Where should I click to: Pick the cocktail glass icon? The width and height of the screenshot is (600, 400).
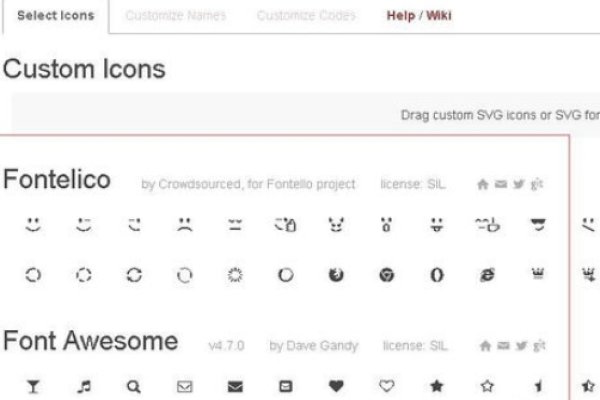click(32, 386)
